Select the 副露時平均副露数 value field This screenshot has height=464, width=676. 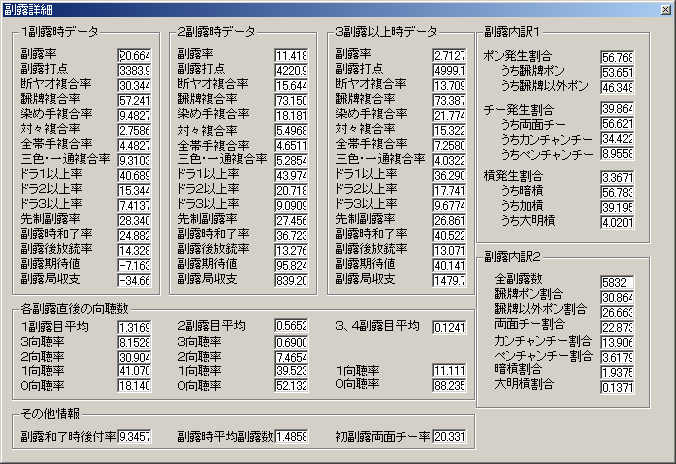[x=292, y=437]
